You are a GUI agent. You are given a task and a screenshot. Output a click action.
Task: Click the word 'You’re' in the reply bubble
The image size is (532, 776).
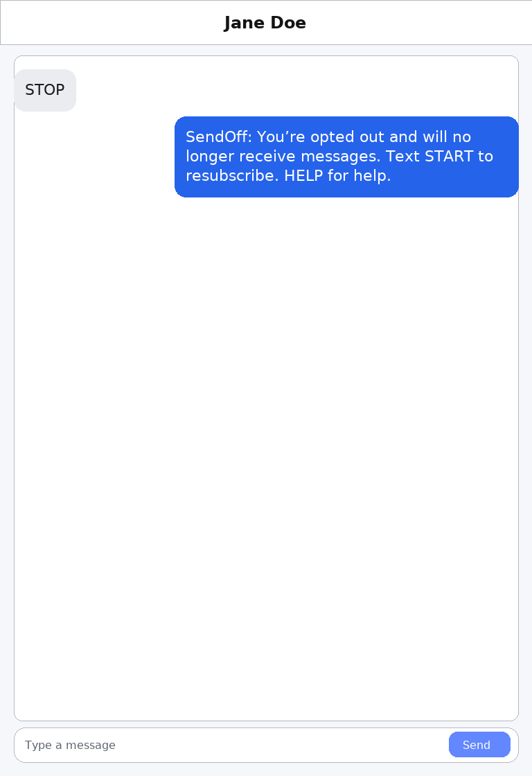click(281, 137)
